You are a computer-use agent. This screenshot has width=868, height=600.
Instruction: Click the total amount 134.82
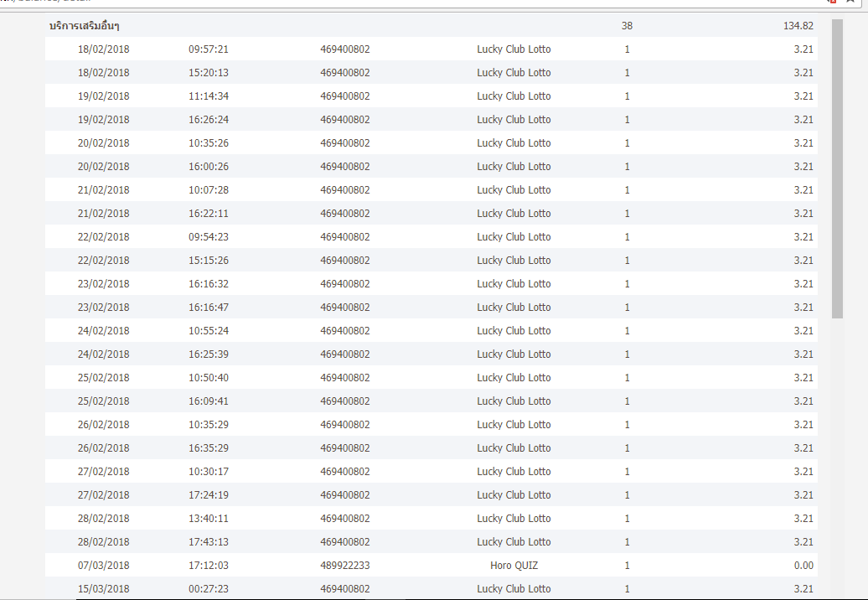click(x=798, y=26)
